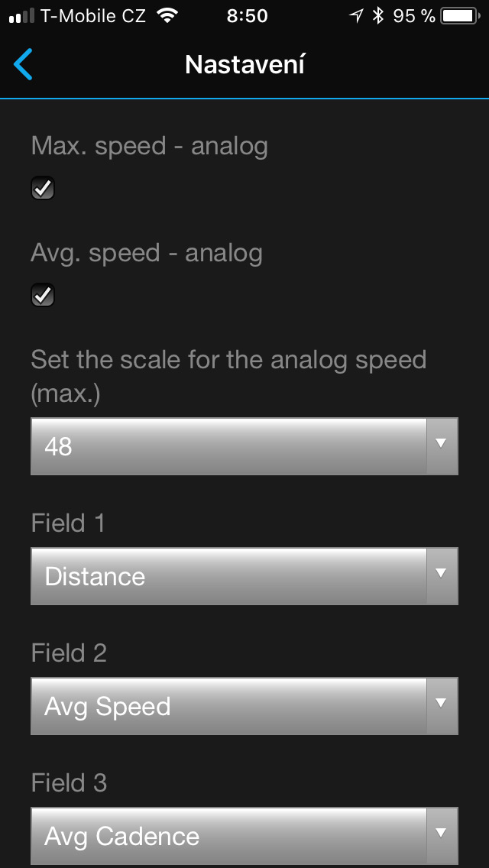Image resolution: width=489 pixels, height=868 pixels.
Task: Tap the blue back arrow
Action: pos(24,65)
